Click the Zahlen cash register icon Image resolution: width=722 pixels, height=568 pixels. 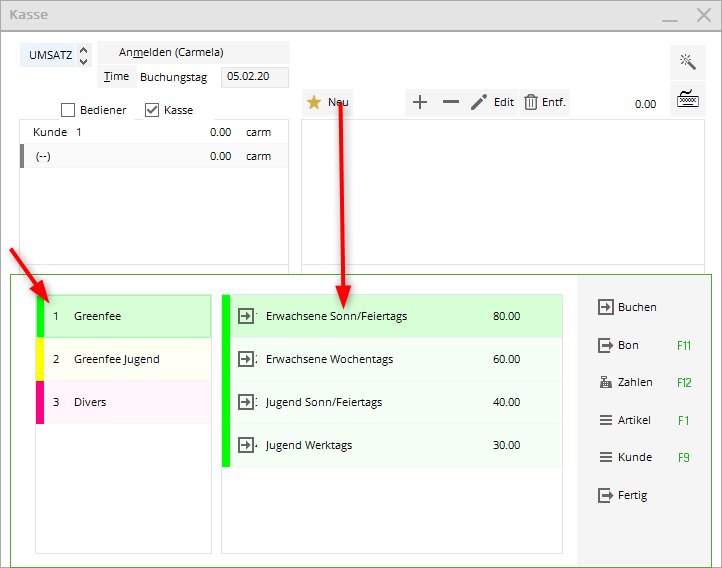604,382
